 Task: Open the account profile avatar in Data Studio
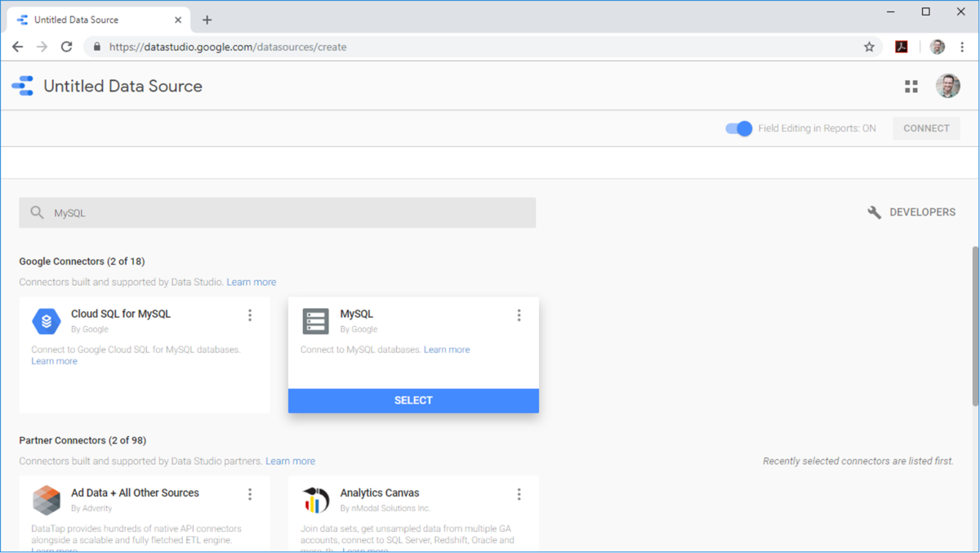(948, 86)
